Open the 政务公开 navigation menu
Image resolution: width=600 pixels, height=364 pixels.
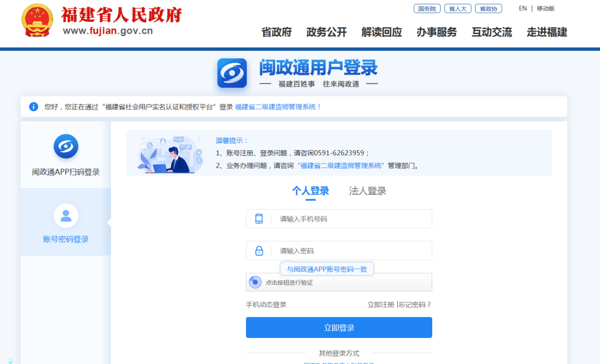327,32
